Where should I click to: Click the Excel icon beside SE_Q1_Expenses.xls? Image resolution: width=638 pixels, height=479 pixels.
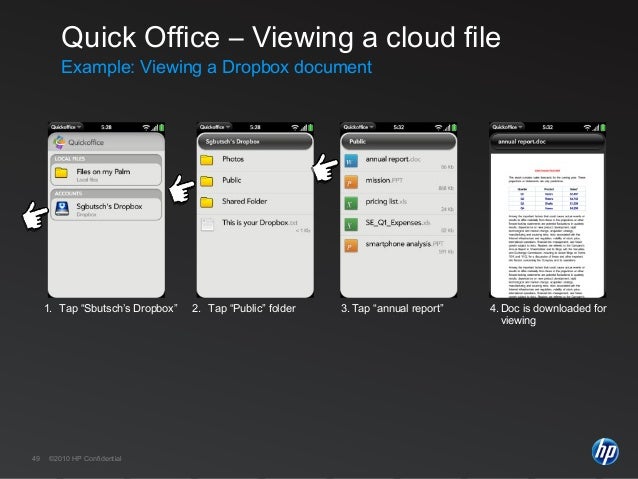(x=350, y=224)
